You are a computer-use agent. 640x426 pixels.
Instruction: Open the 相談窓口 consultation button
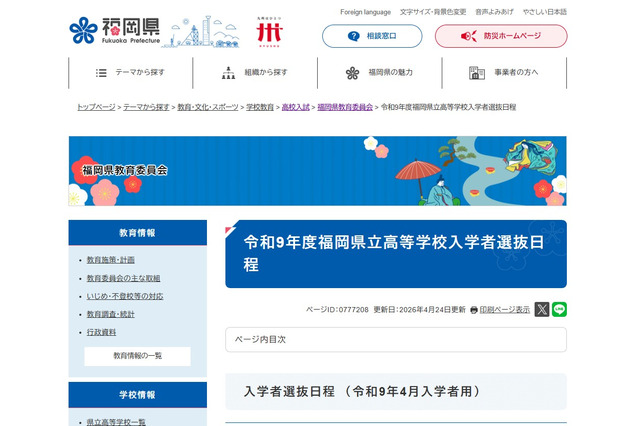pyautogui.click(x=372, y=36)
